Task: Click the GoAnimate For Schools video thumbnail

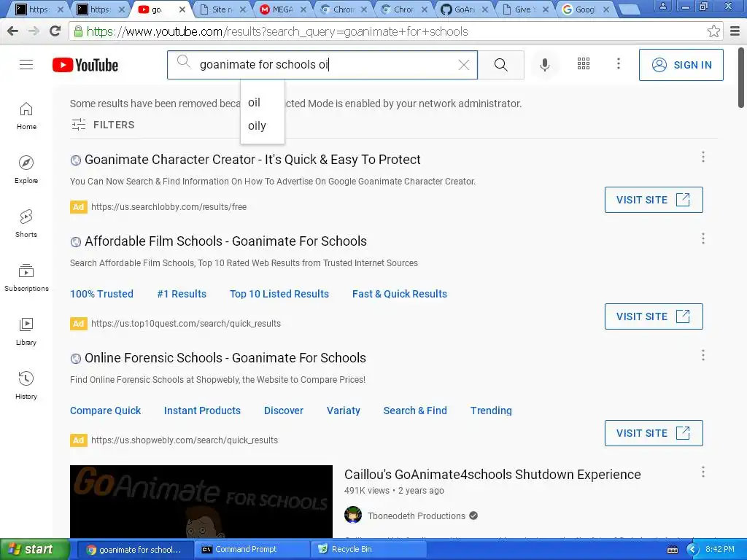Action: tap(201, 502)
